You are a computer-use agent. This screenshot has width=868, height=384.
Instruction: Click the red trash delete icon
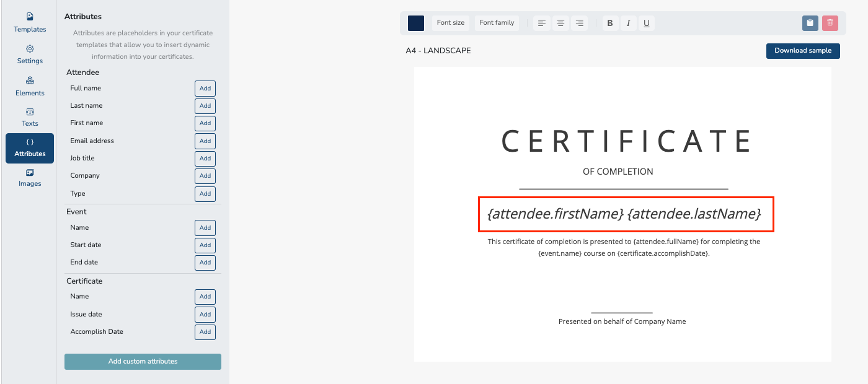point(830,23)
